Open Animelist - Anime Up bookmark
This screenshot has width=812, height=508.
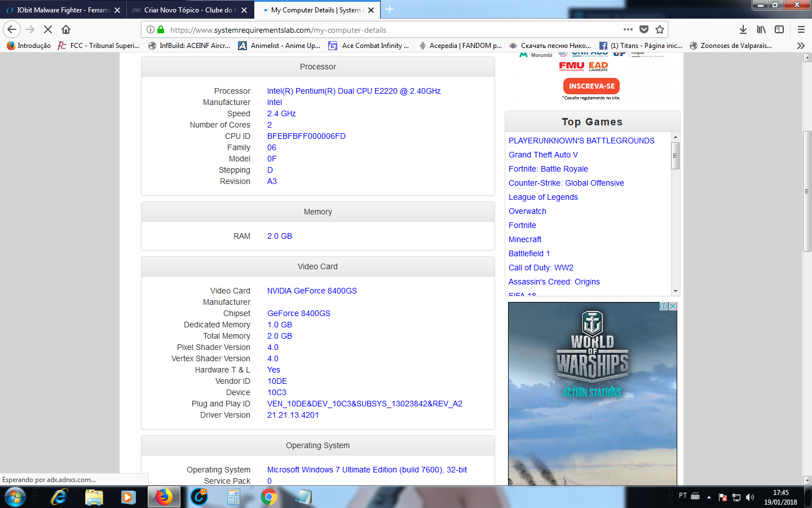click(279, 46)
